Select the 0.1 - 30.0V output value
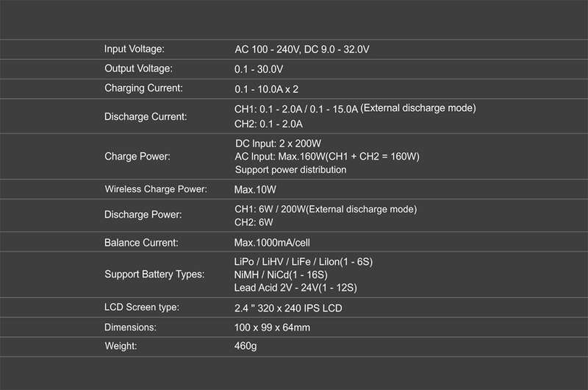This screenshot has height=390, width=588. (259, 69)
